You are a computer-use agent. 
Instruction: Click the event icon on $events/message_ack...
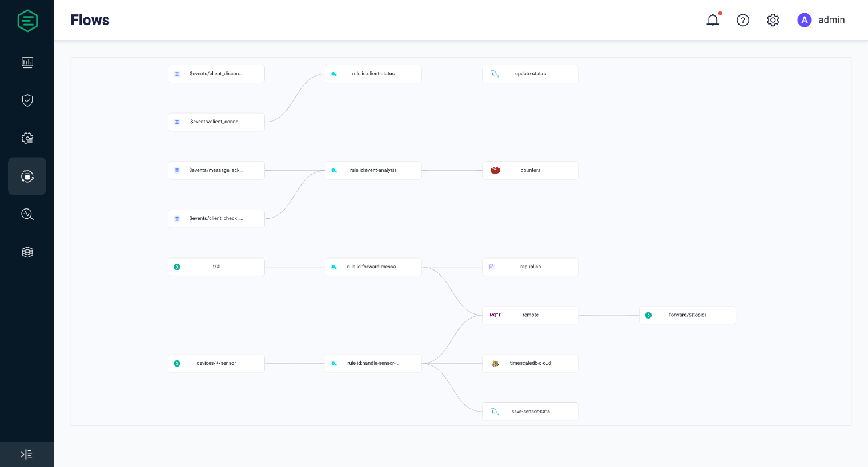tap(177, 170)
